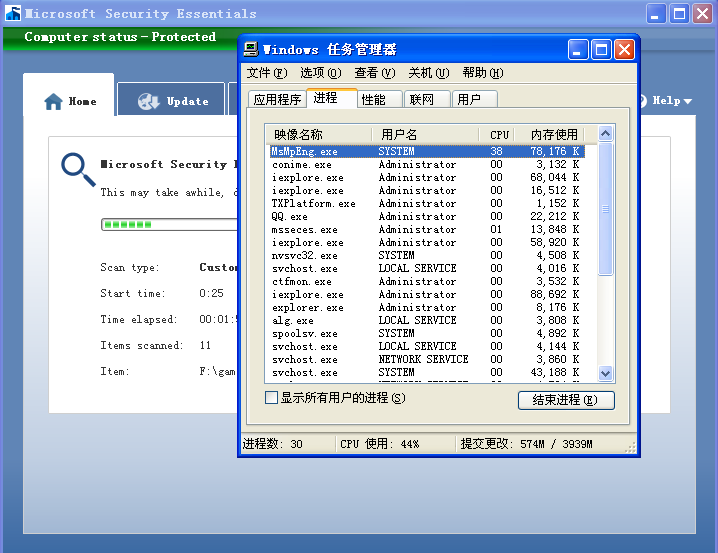Select the explorer.exe process row
The image size is (718, 553).
click(427, 308)
